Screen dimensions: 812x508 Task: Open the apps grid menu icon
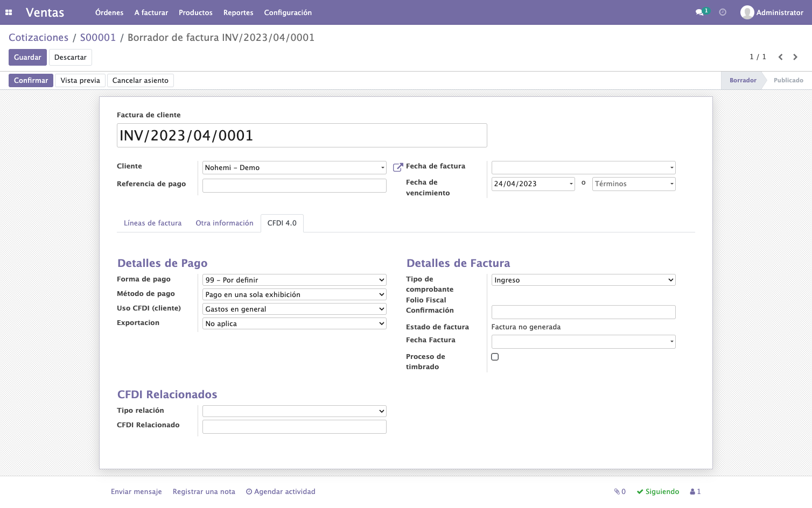tap(9, 12)
